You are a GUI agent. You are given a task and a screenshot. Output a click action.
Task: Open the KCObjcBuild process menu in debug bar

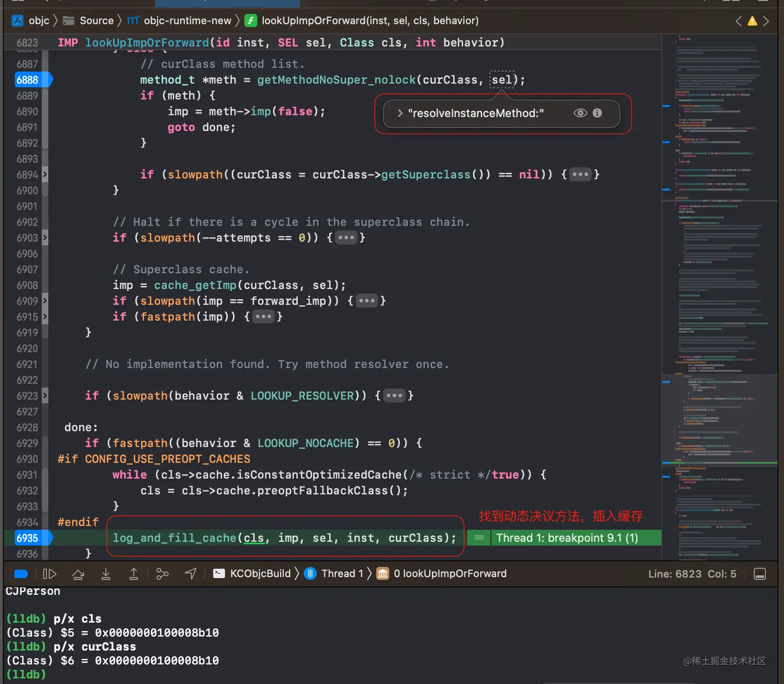[x=260, y=574]
